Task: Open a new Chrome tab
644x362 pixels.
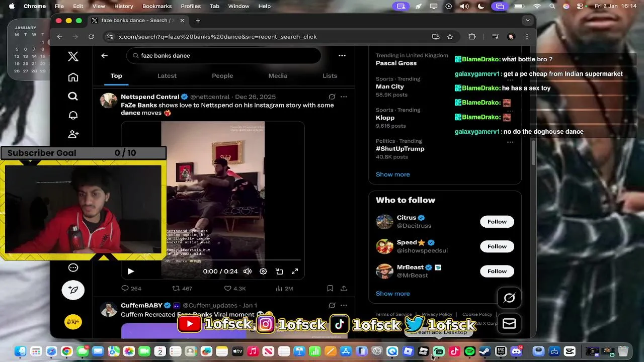Action: [x=198, y=21]
